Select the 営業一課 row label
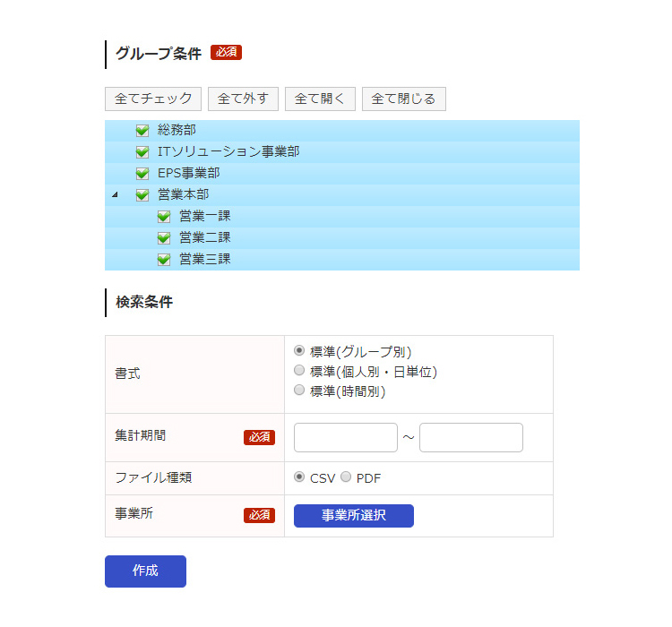The height and width of the screenshot is (627, 672). pos(205,216)
